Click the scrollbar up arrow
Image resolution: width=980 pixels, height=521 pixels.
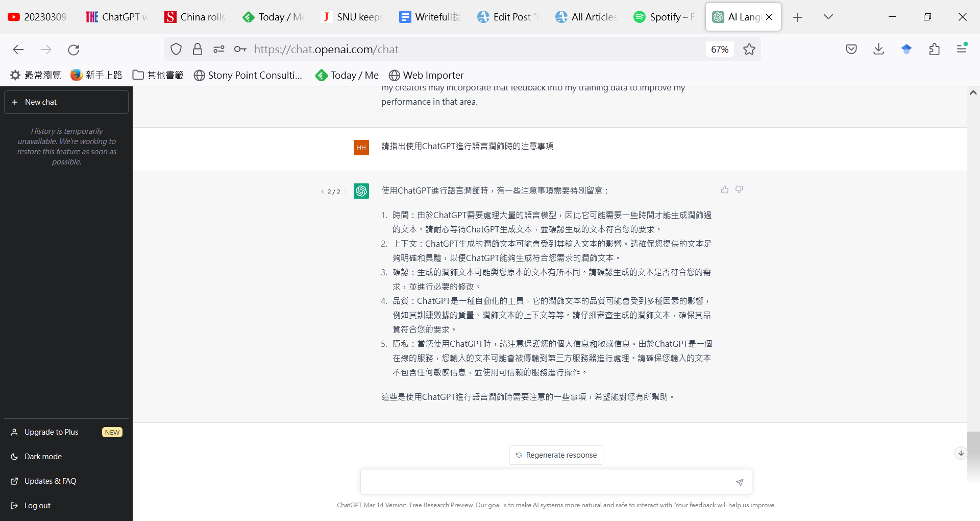(973, 92)
